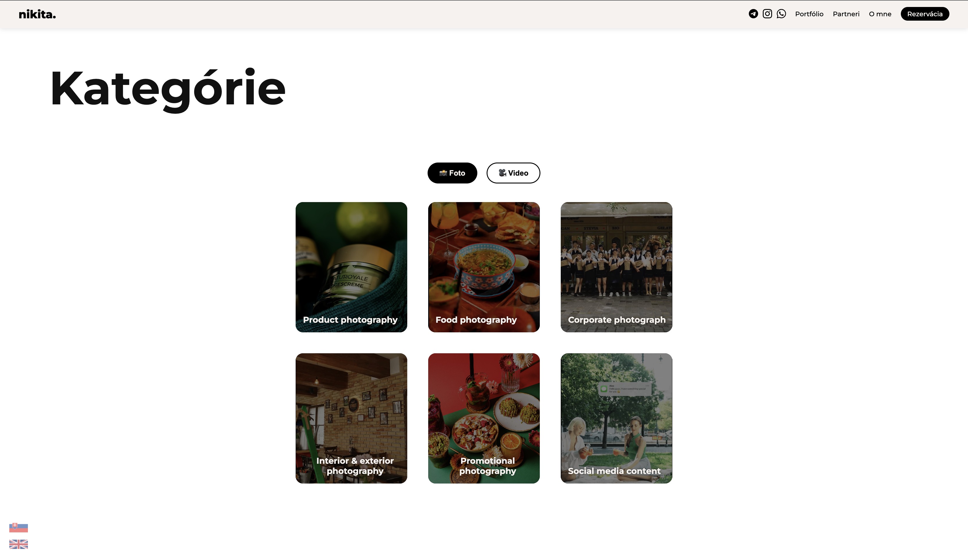Open the Corporate photograph category
Image resolution: width=968 pixels, height=560 pixels.
point(616,267)
